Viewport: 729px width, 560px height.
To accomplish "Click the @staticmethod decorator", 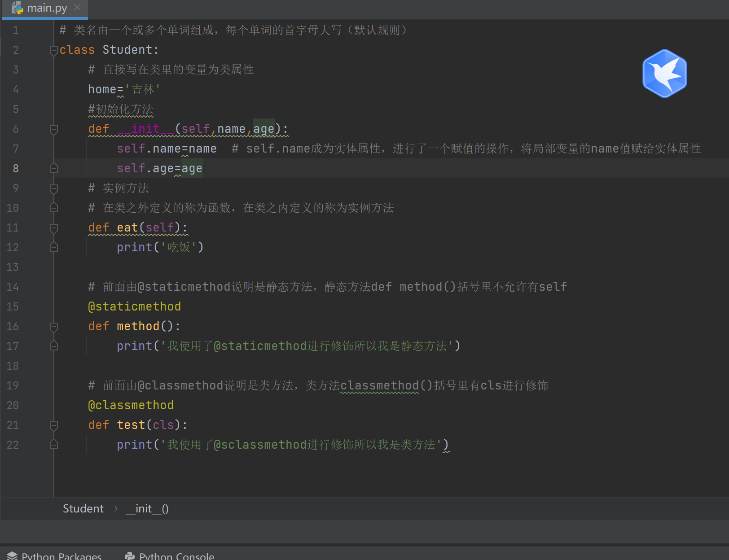I will [x=135, y=306].
